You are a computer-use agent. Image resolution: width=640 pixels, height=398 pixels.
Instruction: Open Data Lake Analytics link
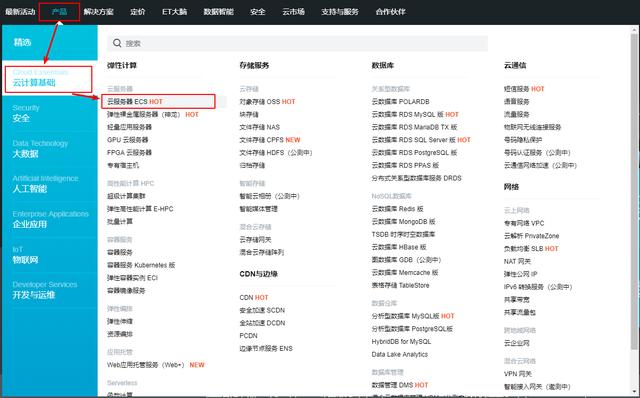pos(400,354)
